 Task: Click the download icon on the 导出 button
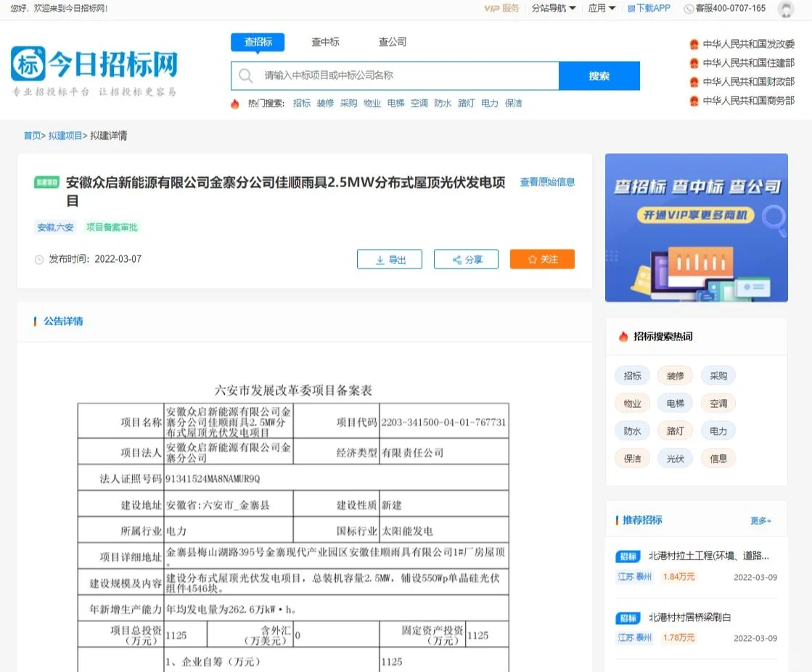380,259
